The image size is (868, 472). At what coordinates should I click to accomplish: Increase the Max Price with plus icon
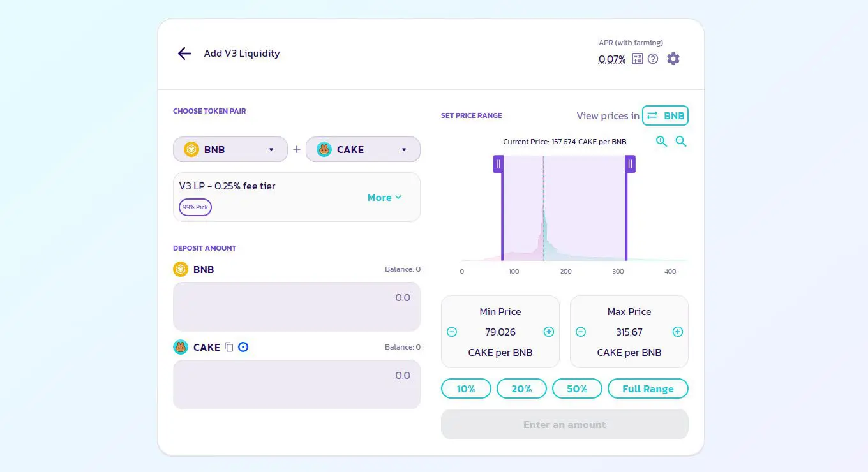point(678,332)
